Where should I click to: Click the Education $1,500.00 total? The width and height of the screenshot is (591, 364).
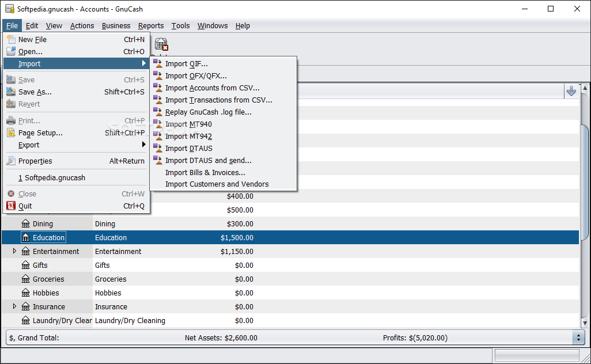(237, 238)
